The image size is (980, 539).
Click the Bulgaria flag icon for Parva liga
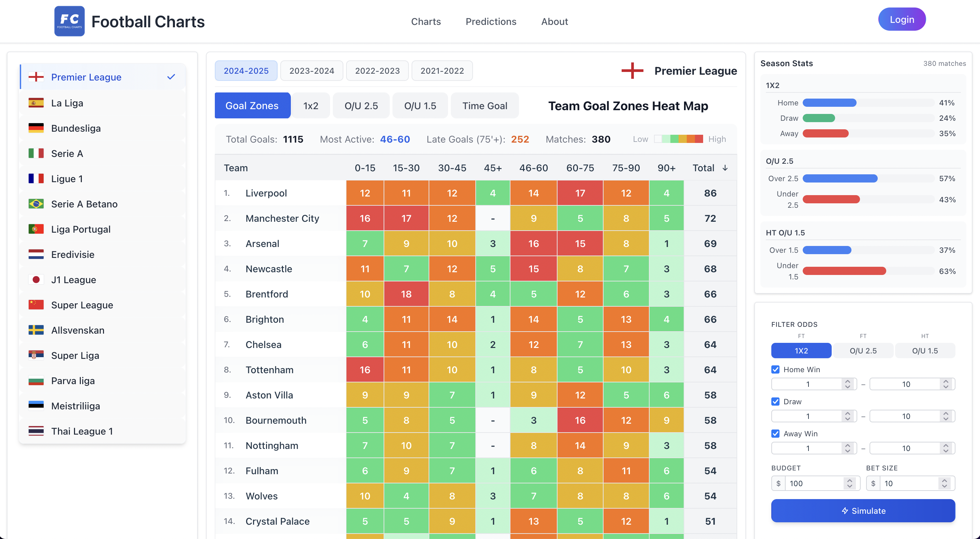pyautogui.click(x=36, y=381)
